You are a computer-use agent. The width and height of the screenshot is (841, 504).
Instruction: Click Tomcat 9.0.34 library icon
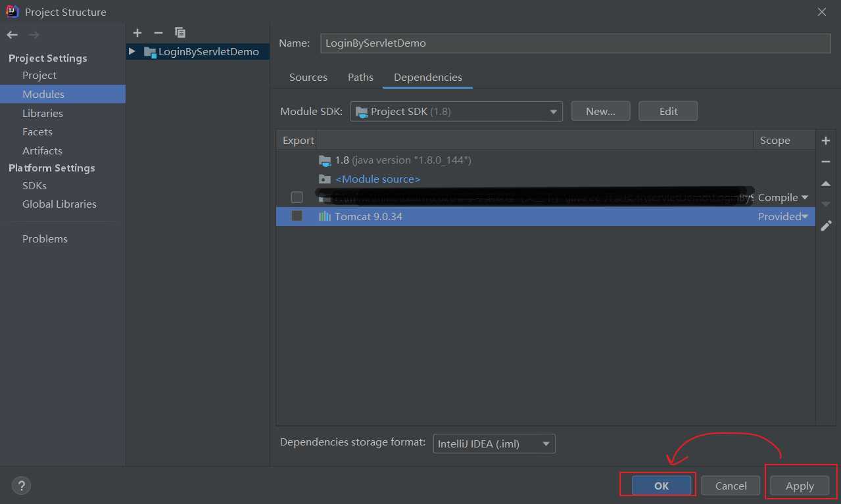[x=325, y=216]
